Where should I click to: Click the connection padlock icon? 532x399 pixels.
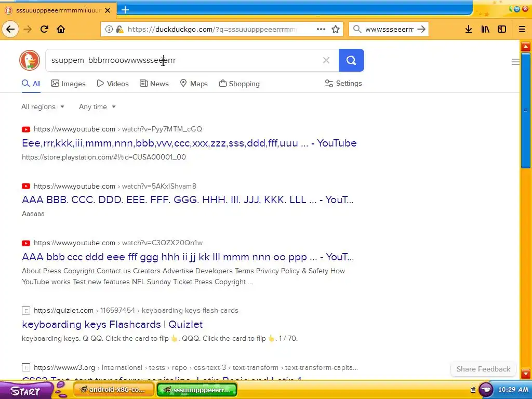pos(119,29)
